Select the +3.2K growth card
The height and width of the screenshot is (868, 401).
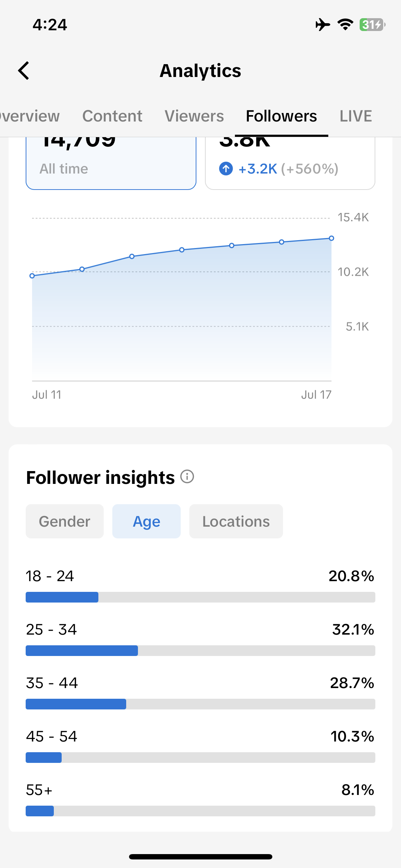coord(290,164)
